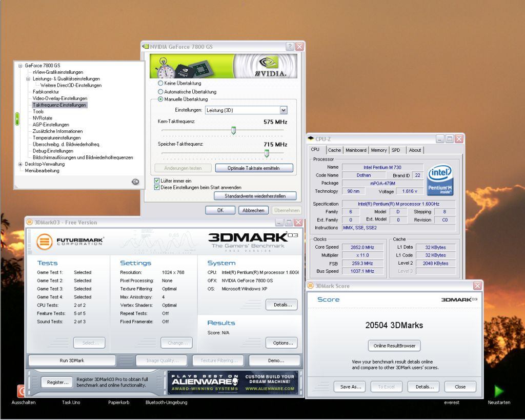Screen dimensions: 525x420
Task: Switch to the SPD tab in CPU-Z
Action: pyautogui.click(x=396, y=150)
